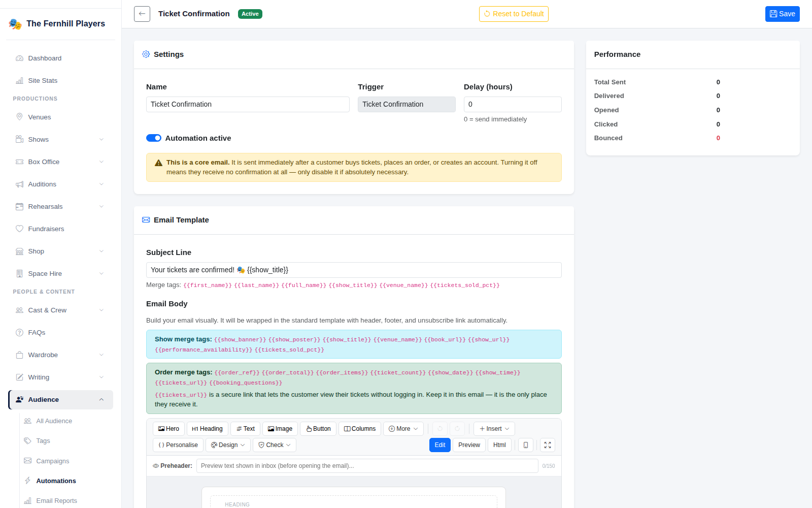This screenshot has width=812, height=508.
Task: Insert a Heading block
Action: pos(208,429)
